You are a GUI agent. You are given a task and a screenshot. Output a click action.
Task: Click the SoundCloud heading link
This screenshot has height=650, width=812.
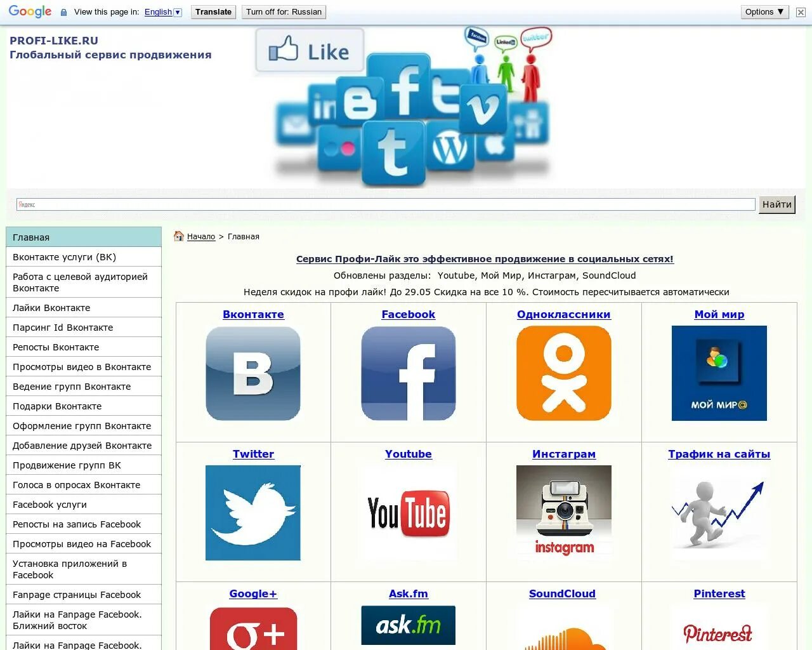coord(562,594)
